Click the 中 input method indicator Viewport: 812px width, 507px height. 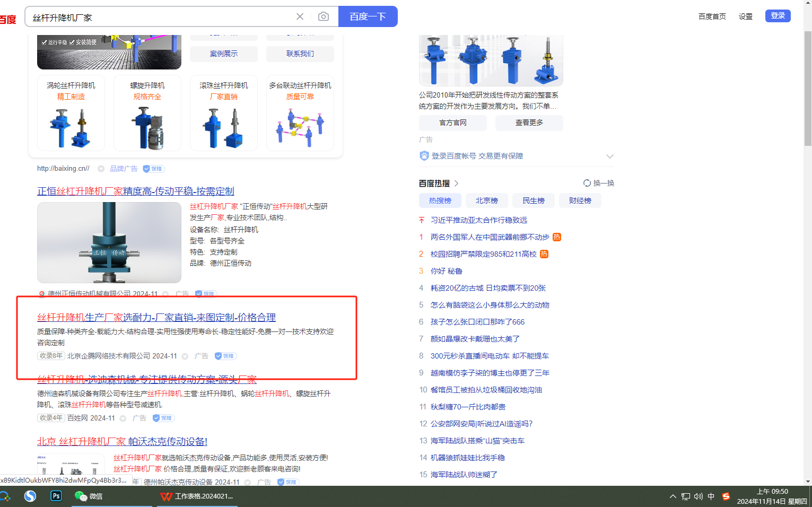[711, 496]
